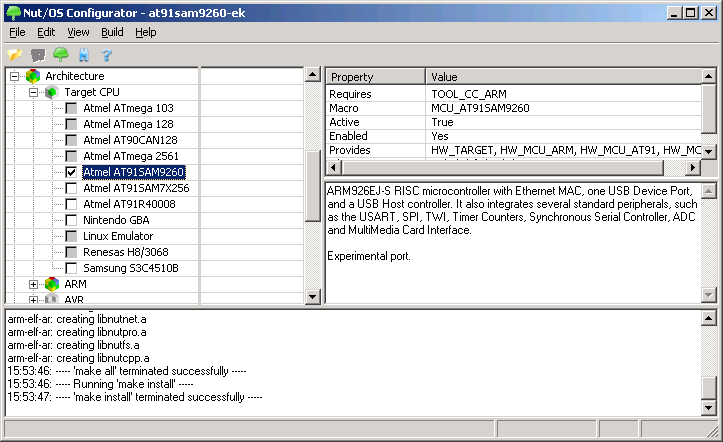Click output log scroll up arrow
The width and height of the screenshot is (723, 442).
709,318
